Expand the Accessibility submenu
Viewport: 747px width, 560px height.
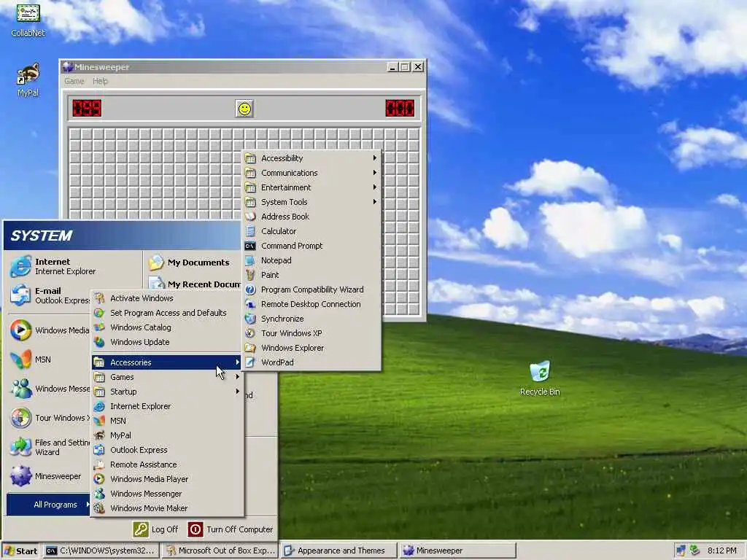coord(311,158)
